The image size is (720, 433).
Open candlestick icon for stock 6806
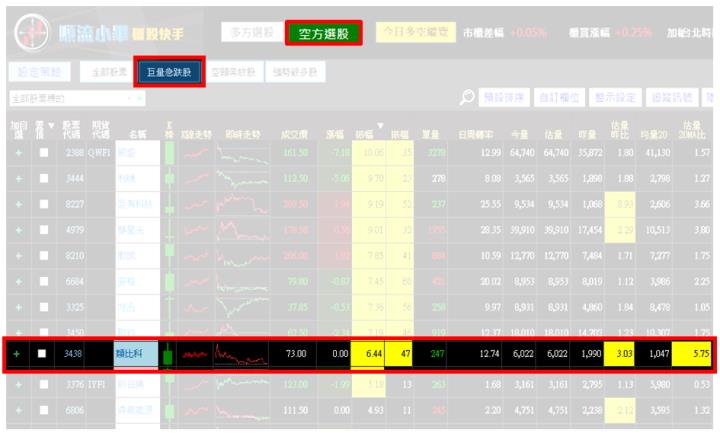[x=169, y=410]
